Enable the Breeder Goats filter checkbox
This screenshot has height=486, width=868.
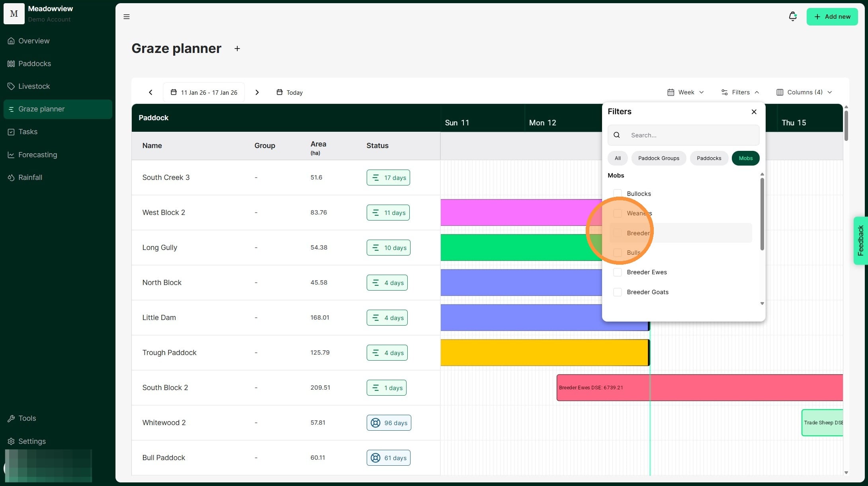point(618,292)
